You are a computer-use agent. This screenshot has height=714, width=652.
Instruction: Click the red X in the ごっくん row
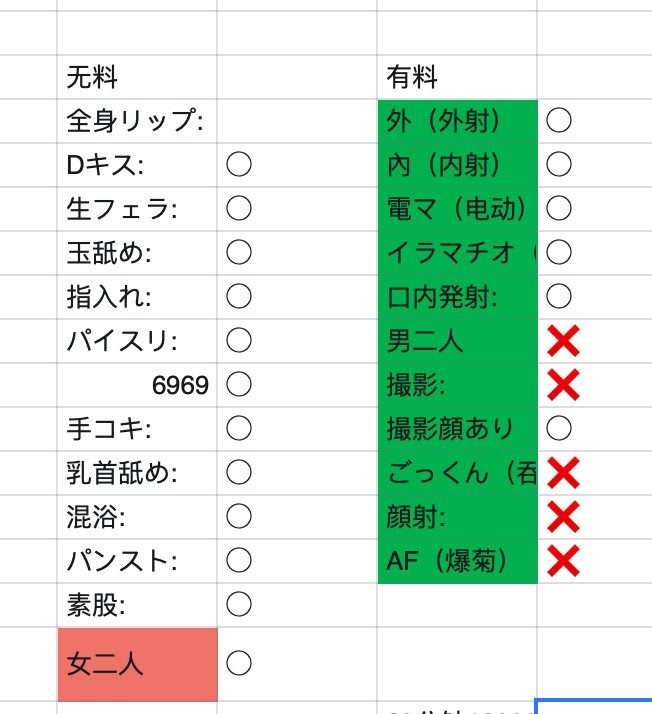(x=563, y=473)
